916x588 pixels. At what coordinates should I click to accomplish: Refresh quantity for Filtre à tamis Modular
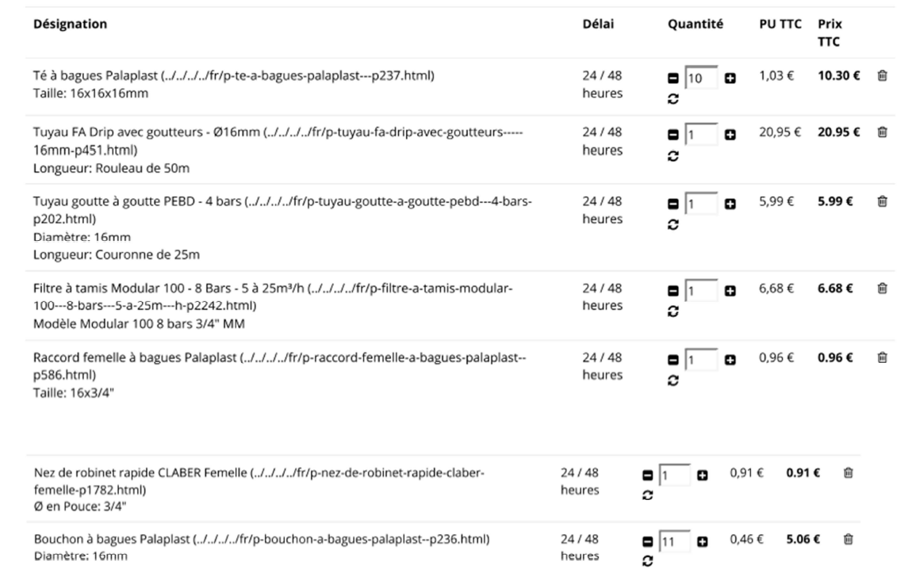click(673, 312)
